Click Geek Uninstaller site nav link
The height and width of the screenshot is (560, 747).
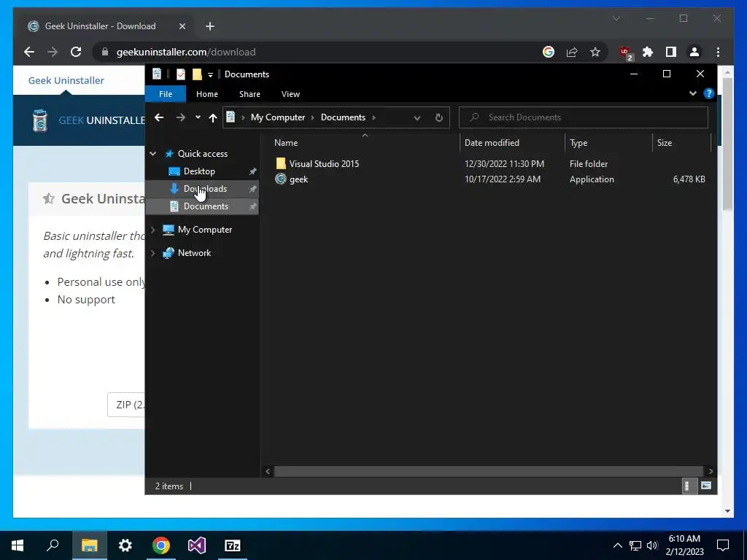point(66,80)
